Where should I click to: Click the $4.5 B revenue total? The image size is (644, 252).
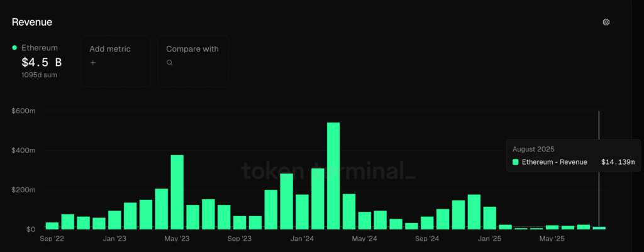pos(42,62)
